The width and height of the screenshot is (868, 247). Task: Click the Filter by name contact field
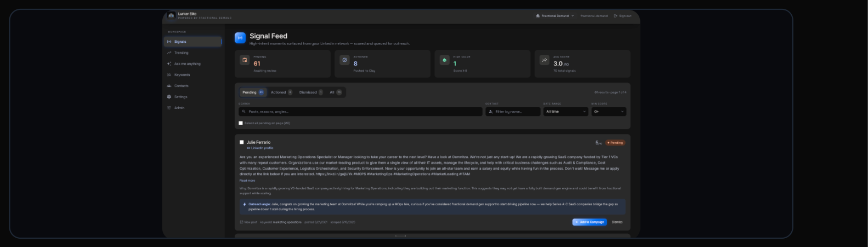click(513, 111)
